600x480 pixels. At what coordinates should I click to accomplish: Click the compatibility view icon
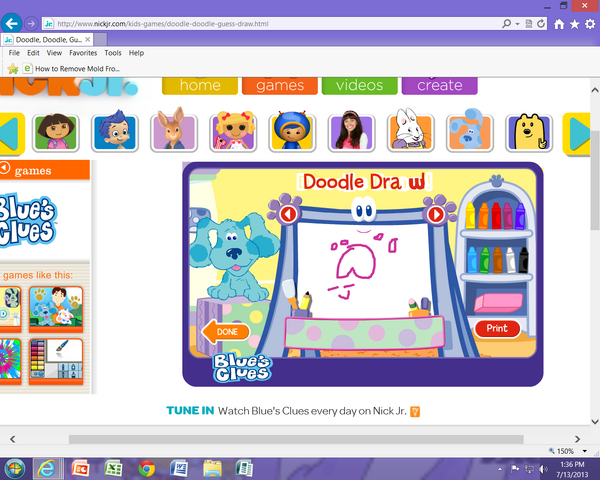point(529,24)
